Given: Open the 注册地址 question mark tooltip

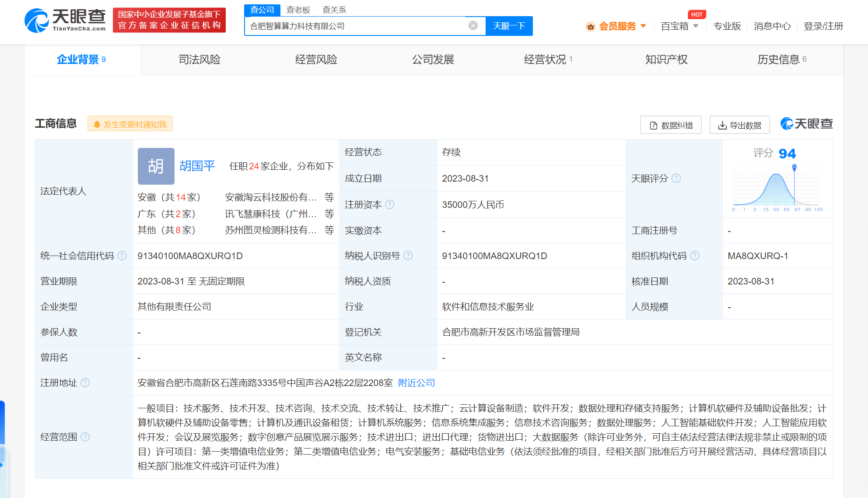Looking at the screenshot, I should click(86, 382).
